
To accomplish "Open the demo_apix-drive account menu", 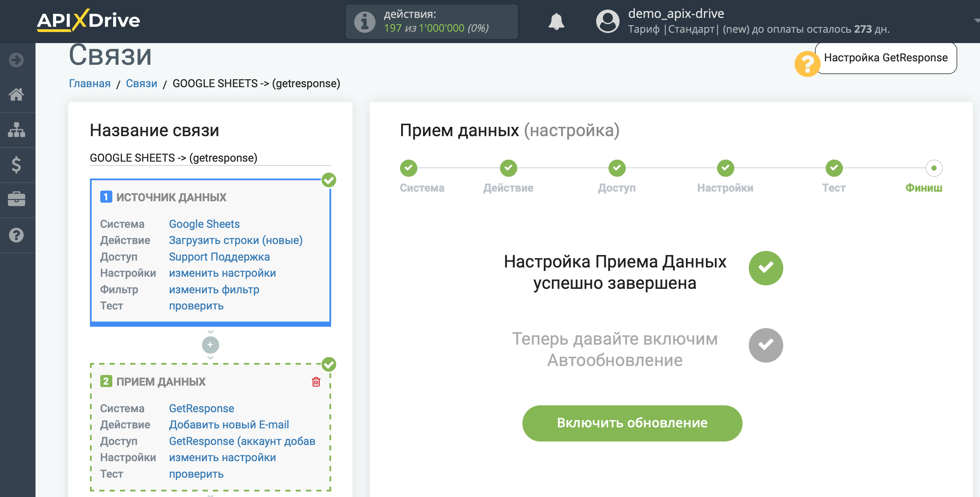I will coord(676,14).
